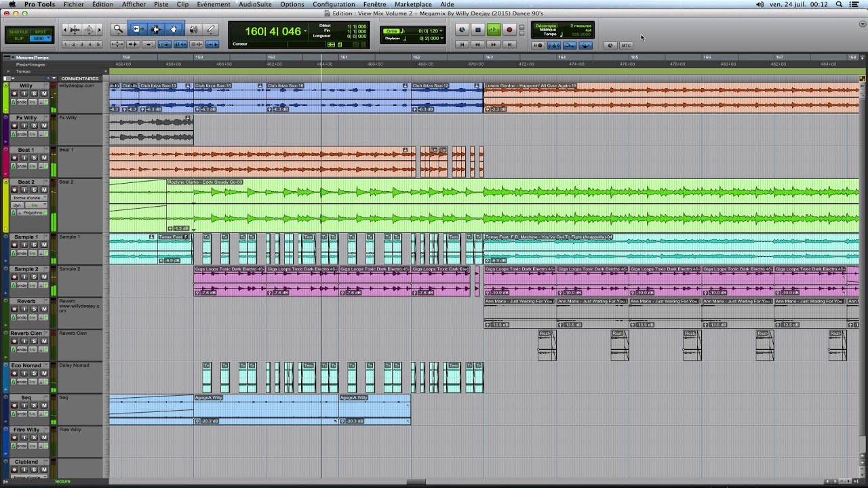Enable Slip edit mode
Viewport: 868px width, 488px height.
tap(18, 39)
